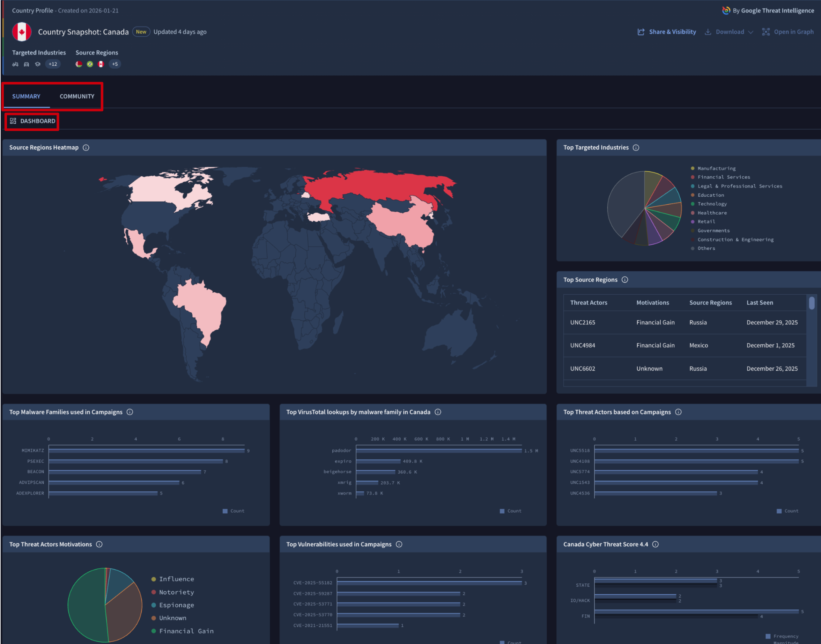The image size is (821, 644).
Task: Toggle Espionage legend item in motivations chart
Action: pos(176,605)
